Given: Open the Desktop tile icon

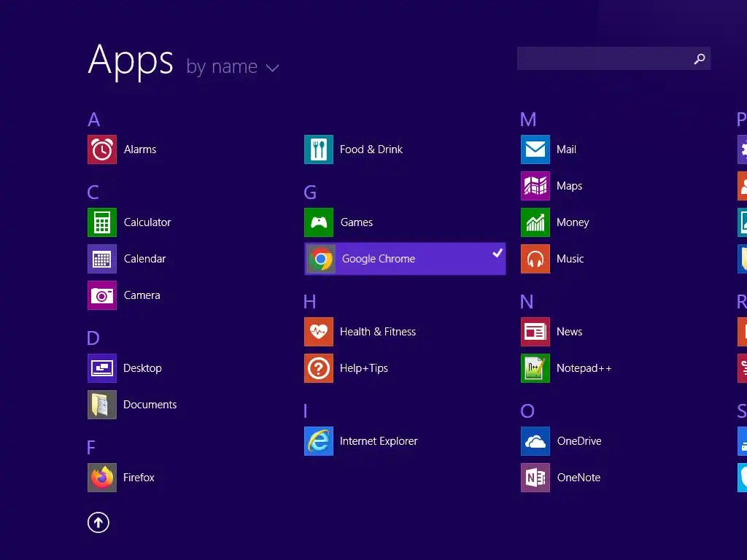Looking at the screenshot, I should (x=102, y=368).
